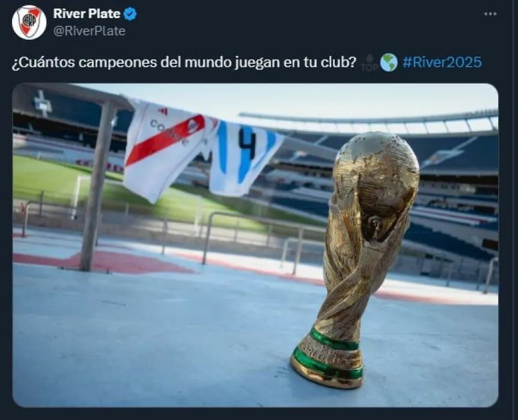Image resolution: width=518 pixels, height=420 pixels.
Task: Click the TOP arrow emoji
Action: tap(370, 62)
